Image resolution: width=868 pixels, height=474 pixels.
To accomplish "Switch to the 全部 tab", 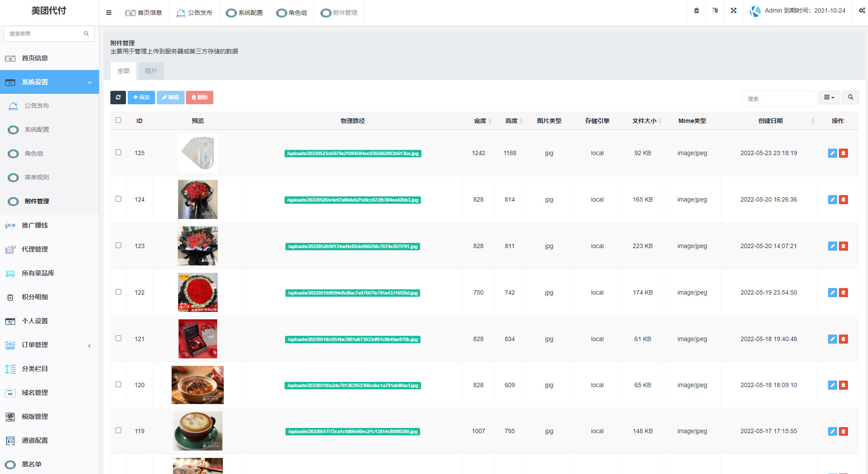I will tap(123, 71).
